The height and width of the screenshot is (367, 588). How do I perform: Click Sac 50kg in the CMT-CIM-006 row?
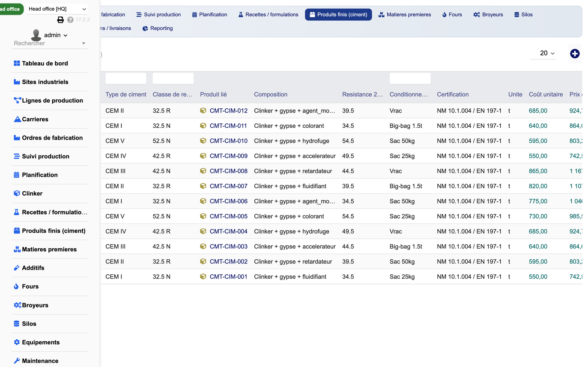[402, 201]
